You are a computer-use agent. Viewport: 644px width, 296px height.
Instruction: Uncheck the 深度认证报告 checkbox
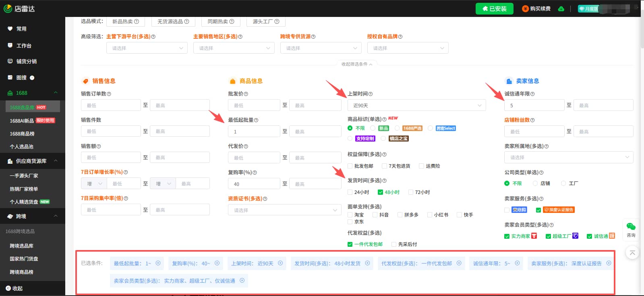(538, 210)
